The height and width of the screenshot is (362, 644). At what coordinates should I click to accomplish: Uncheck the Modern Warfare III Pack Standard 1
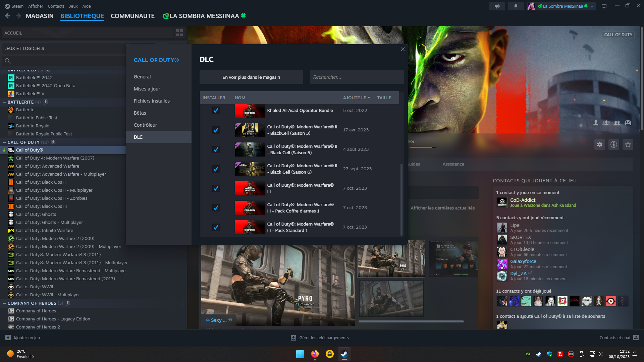[216, 227]
